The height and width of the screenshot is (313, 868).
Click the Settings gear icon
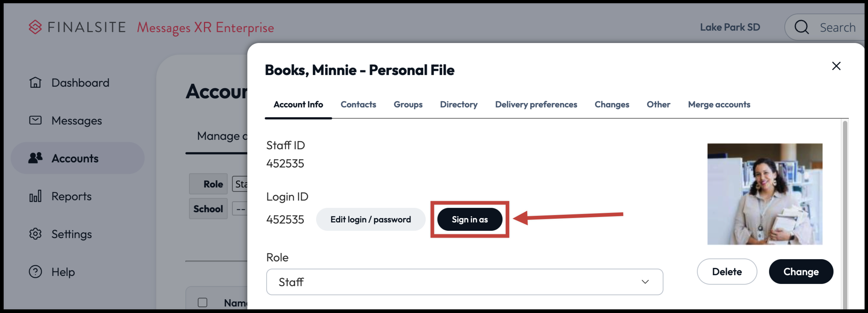35,234
